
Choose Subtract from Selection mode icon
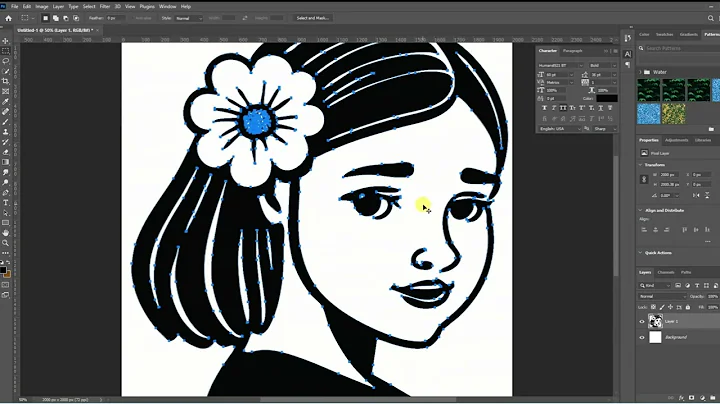click(66, 18)
